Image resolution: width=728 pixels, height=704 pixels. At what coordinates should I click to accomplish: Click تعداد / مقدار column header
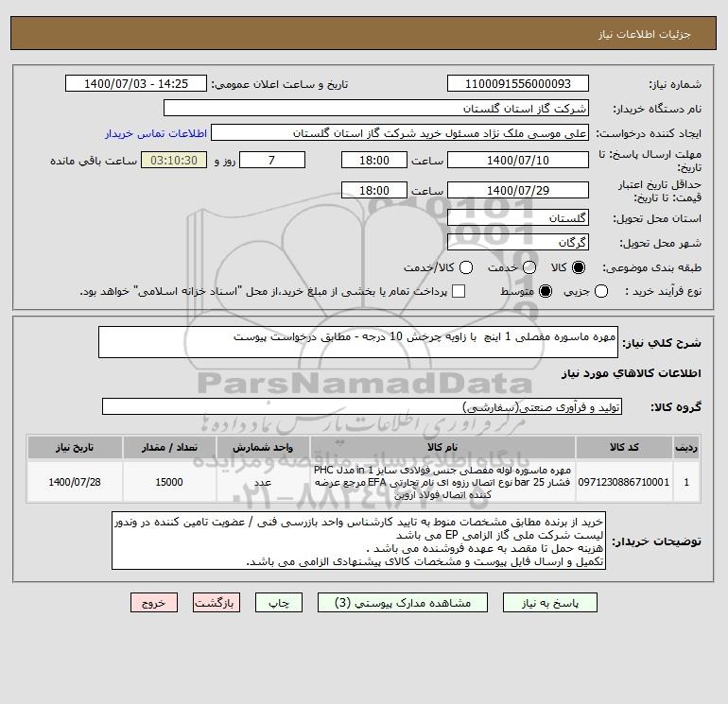pos(169,447)
